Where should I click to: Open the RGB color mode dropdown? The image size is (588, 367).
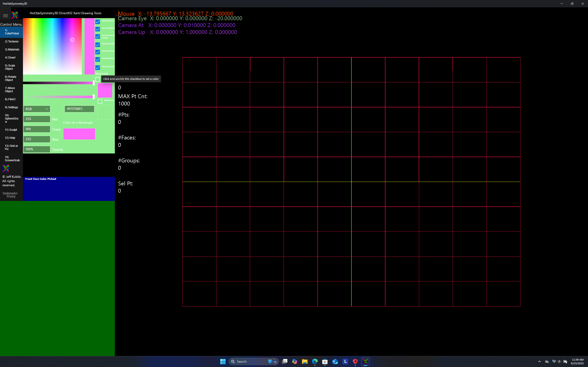[x=37, y=109]
